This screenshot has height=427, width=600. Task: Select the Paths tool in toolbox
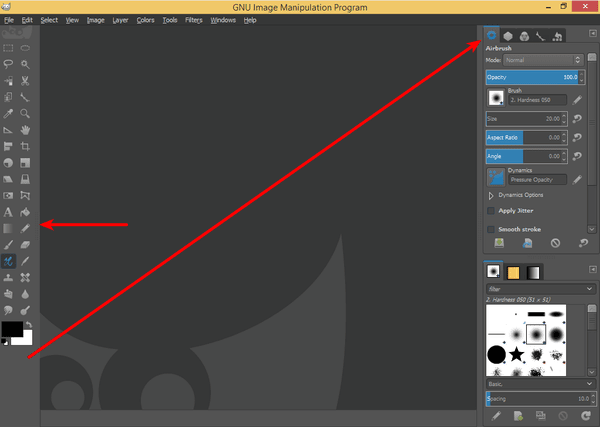[25, 97]
